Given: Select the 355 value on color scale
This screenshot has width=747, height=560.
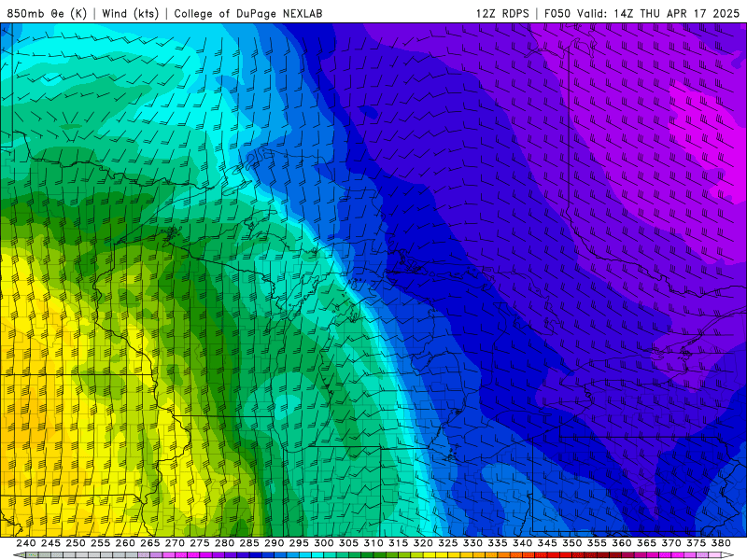Looking at the screenshot, I should [x=597, y=543].
